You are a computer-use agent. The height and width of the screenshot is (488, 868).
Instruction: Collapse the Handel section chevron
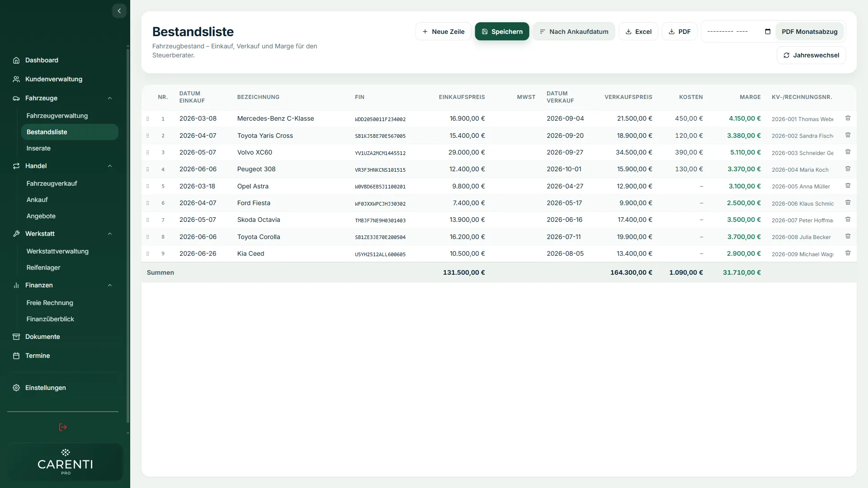[x=109, y=166]
